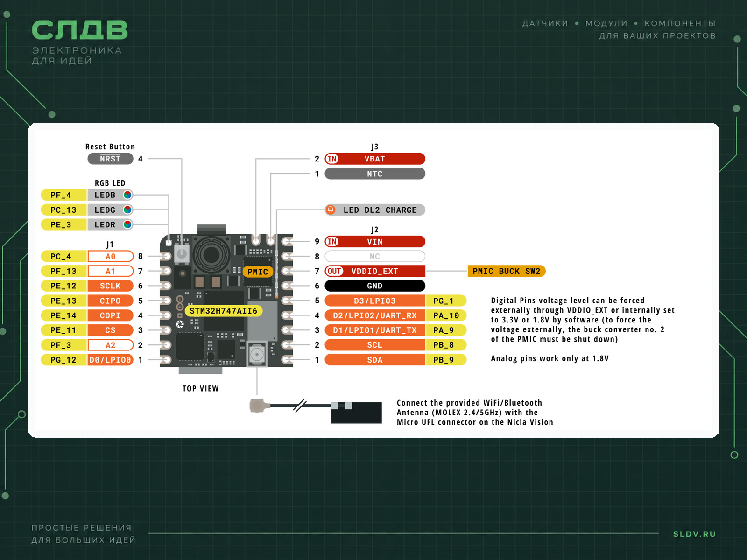Click the TOP VIEW caption
This screenshot has width=747, height=560.
click(201, 388)
